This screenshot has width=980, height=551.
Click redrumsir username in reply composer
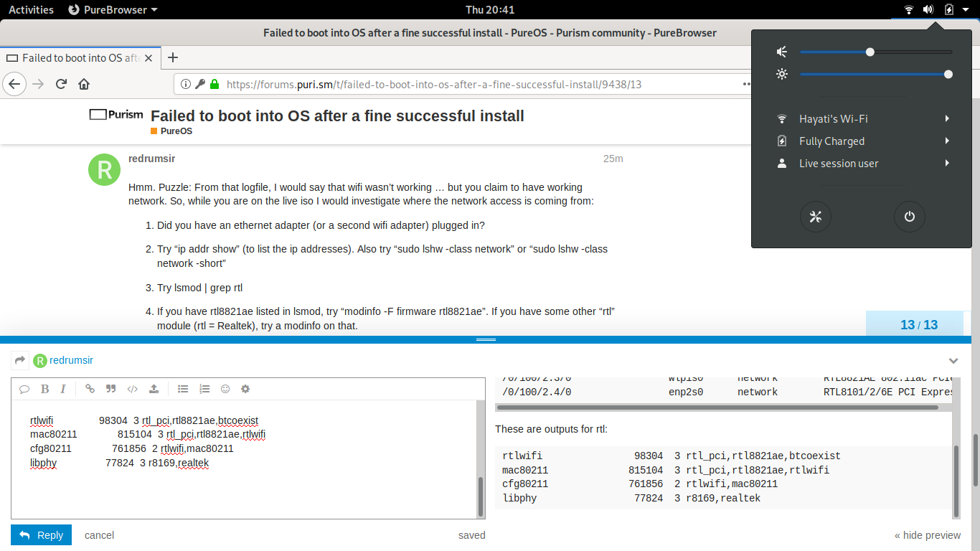(71, 360)
